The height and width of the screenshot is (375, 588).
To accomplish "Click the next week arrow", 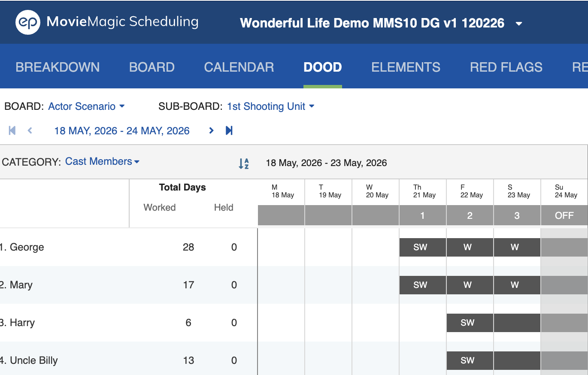I will coord(211,130).
